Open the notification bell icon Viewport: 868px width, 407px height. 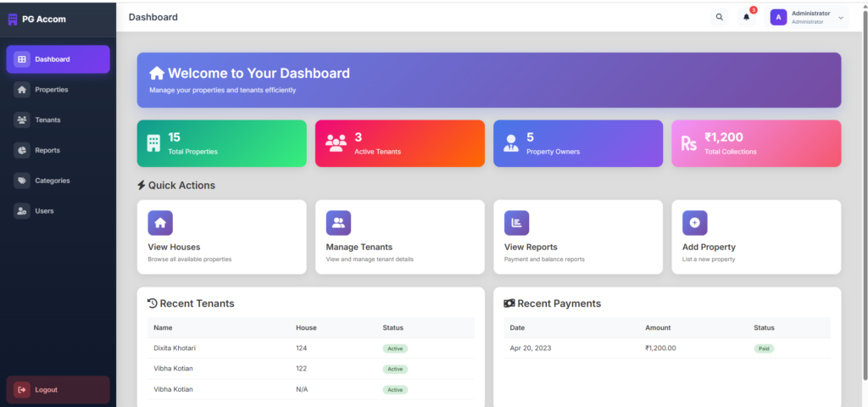point(747,17)
